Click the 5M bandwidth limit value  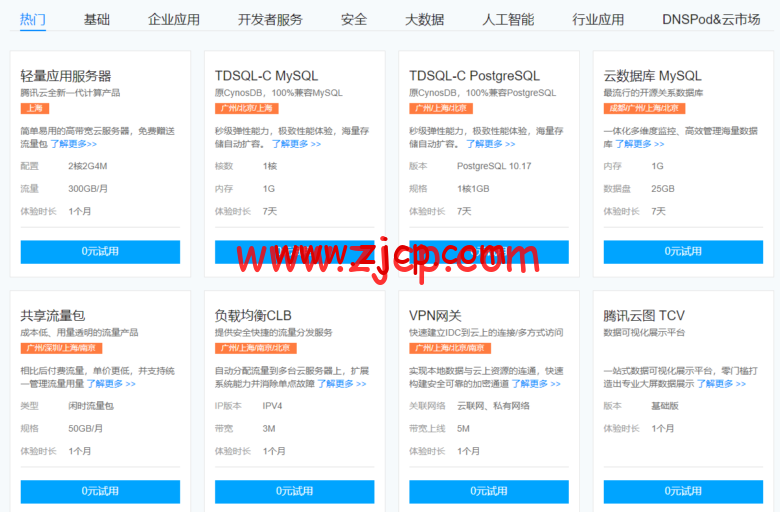pyautogui.click(x=463, y=428)
